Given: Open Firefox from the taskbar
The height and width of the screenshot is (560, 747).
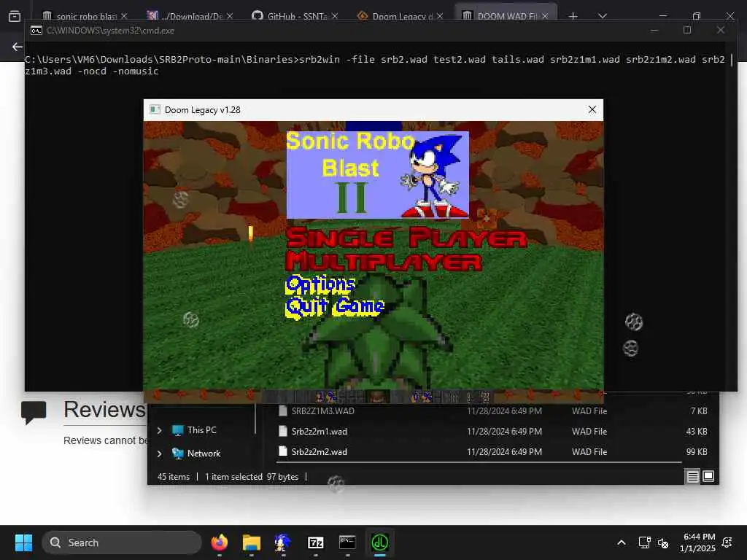Looking at the screenshot, I should coord(219,542).
